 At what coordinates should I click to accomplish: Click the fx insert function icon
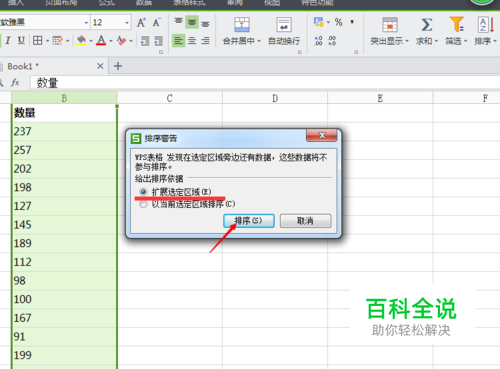15,82
